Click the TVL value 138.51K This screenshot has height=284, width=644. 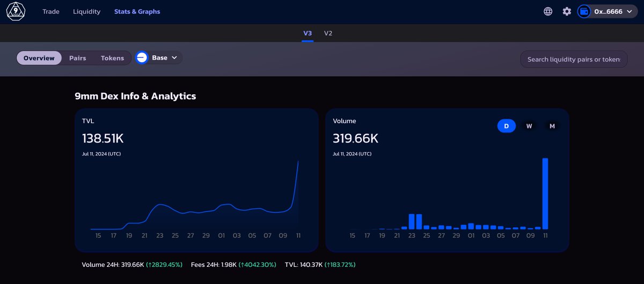click(x=103, y=138)
